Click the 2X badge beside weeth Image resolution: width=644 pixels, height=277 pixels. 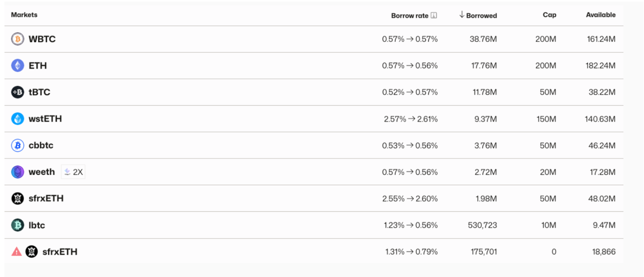tap(73, 172)
